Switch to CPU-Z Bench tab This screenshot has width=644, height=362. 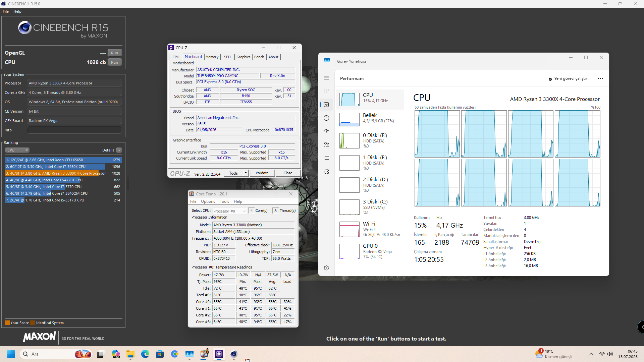point(259,57)
